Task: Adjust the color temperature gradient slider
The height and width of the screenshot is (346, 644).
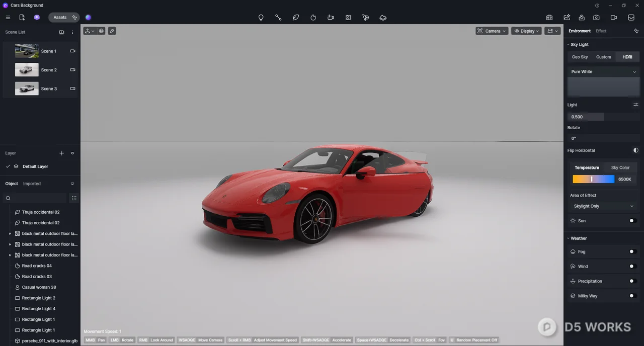Action: [593, 179]
